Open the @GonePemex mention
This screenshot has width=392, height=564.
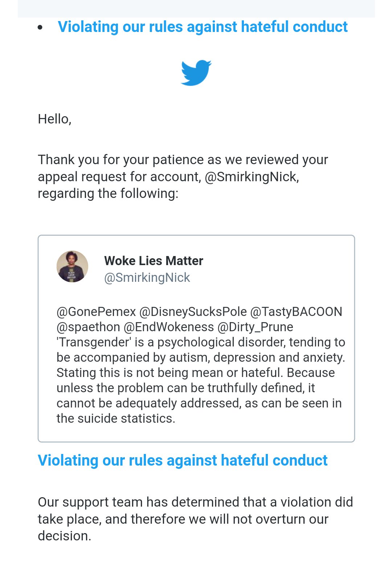coord(96,312)
